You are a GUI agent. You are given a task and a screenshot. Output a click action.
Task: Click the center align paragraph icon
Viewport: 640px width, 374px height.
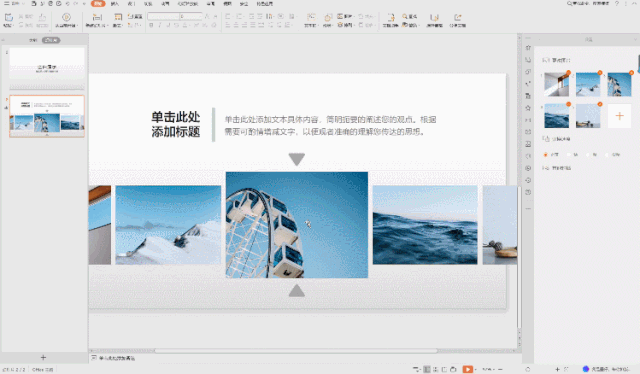236,25
